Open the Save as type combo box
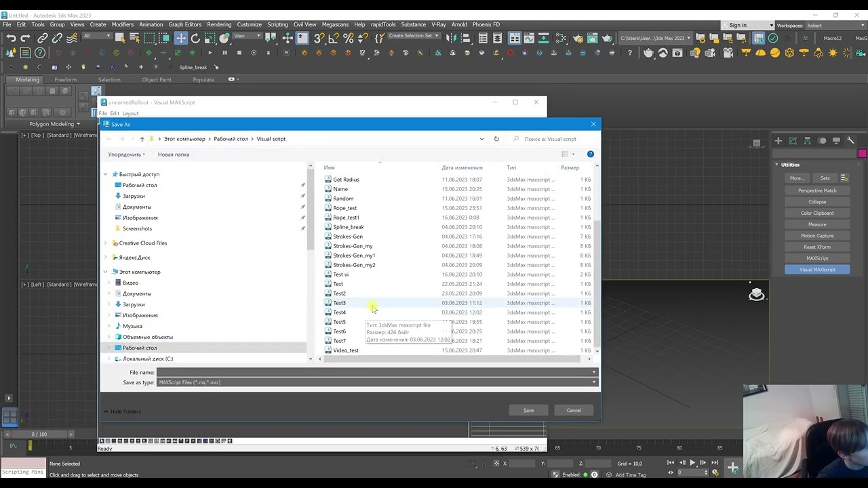The width and height of the screenshot is (868, 488). [x=377, y=382]
